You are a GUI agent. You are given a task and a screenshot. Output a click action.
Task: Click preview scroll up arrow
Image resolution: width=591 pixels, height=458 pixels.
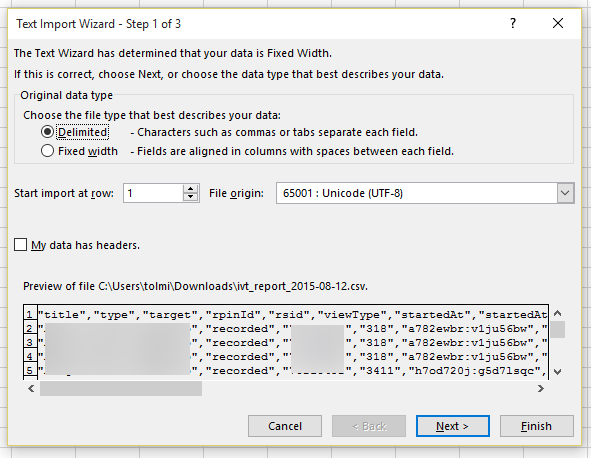click(558, 313)
